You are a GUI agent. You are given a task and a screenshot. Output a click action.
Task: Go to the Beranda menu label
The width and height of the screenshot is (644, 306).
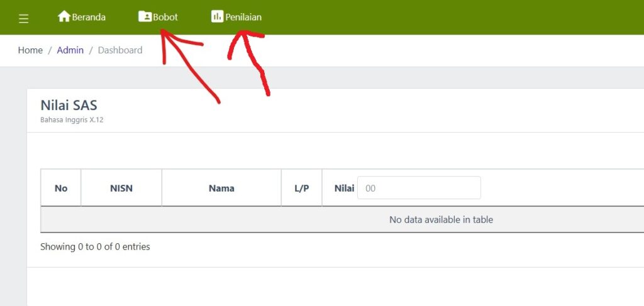coord(89,18)
